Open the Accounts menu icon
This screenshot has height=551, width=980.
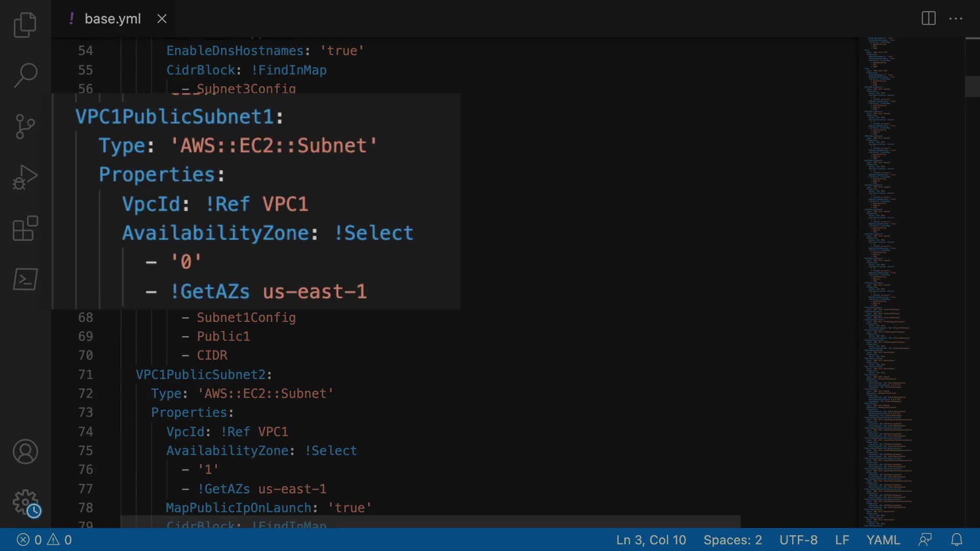coord(25,452)
